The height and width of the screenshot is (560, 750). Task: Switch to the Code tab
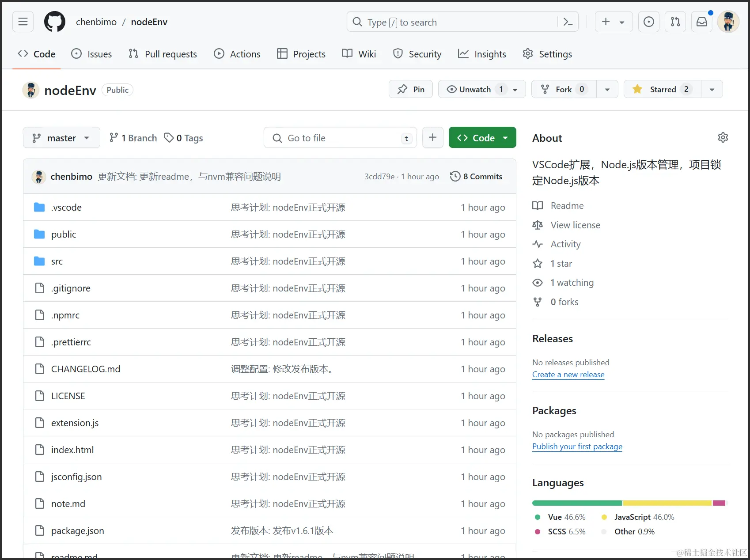(37, 54)
